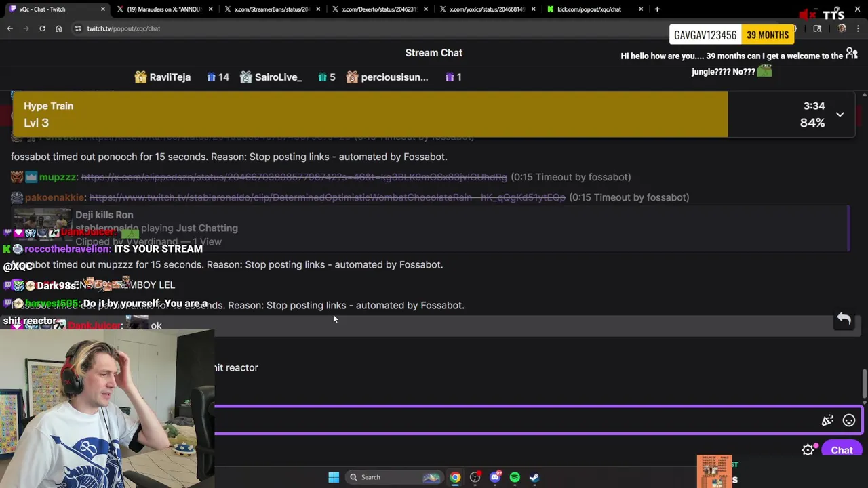Open the kick.com/popout/xqc/chat tab
Screen dimensions: 868x488
[x=589, y=9]
